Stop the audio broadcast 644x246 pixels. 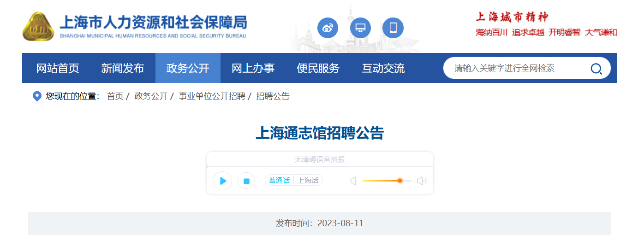pyautogui.click(x=246, y=181)
